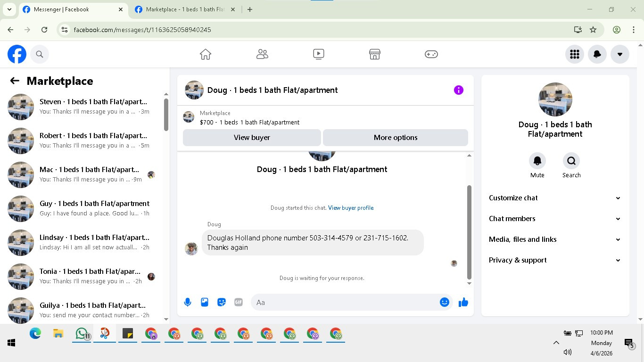The height and width of the screenshot is (362, 644).
Task: Choose a GIF icon
Action: point(239,302)
